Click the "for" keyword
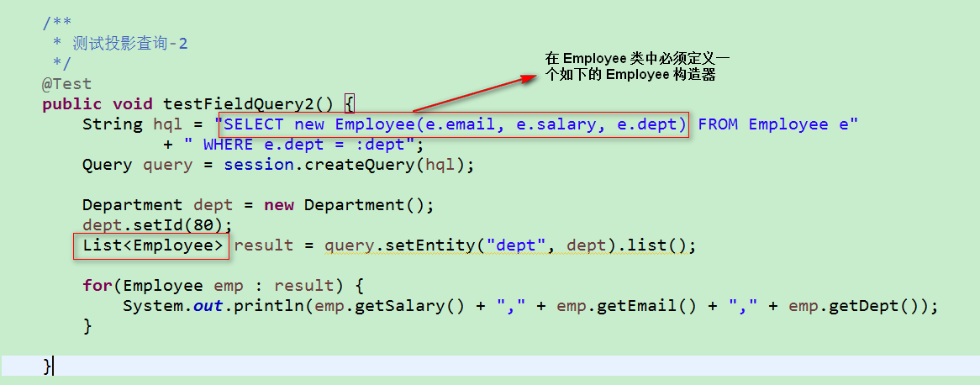 pyautogui.click(x=97, y=286)
